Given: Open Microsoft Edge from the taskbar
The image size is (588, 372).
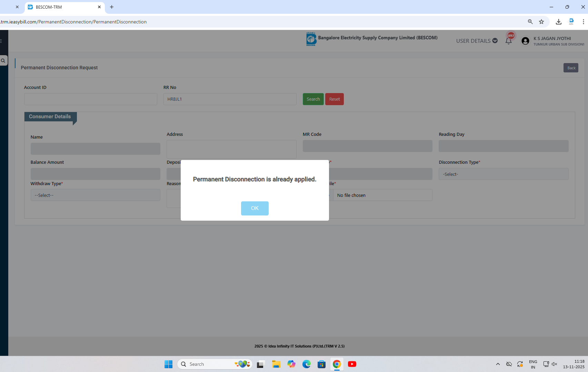Looking at the screenshot, I should point(307,364).
